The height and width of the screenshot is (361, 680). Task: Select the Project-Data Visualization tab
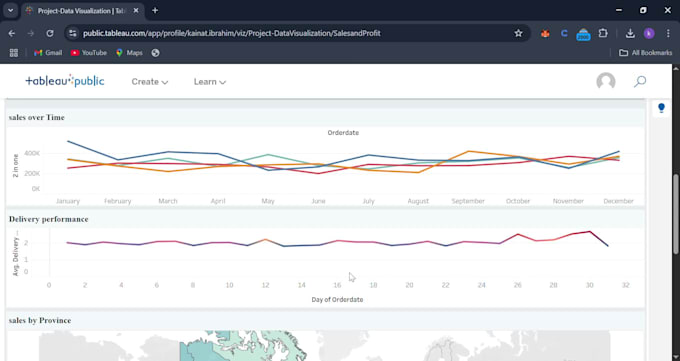click(82, 10)
